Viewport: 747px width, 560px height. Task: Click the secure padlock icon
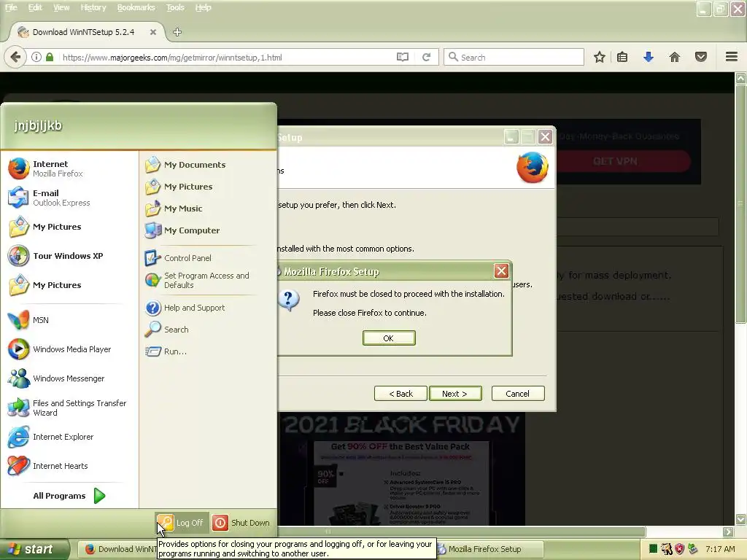50,57
